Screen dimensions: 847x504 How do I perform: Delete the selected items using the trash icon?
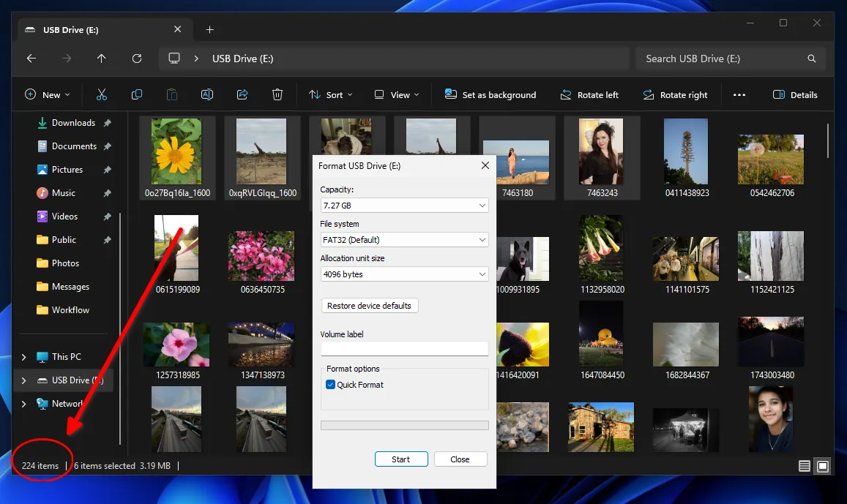(x=277, y=94)
